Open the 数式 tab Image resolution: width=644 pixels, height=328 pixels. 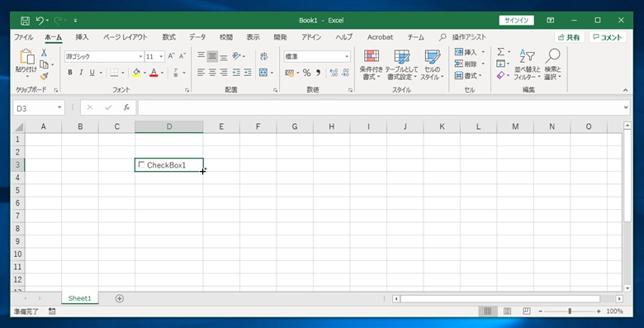click(168, 37)
